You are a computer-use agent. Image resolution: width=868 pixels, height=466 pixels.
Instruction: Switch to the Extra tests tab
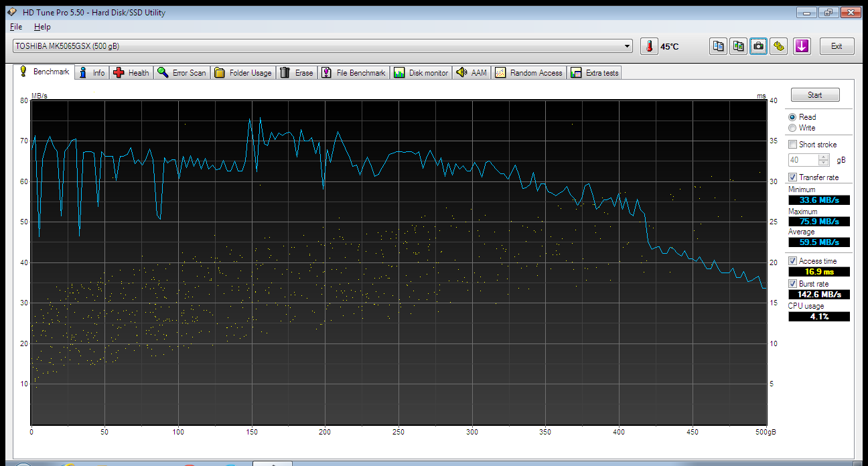point(595,73)
